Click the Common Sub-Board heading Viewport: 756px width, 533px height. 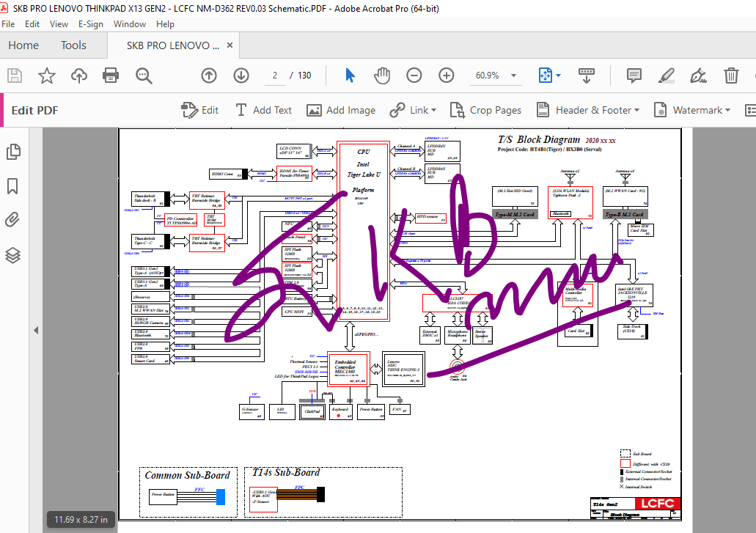(x=188, y=475)
